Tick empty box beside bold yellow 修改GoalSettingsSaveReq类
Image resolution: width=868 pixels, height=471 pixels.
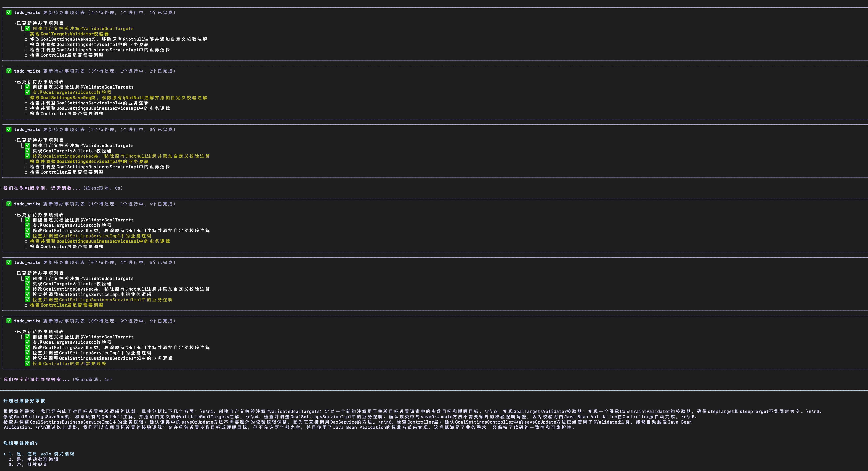pos(26,98)
